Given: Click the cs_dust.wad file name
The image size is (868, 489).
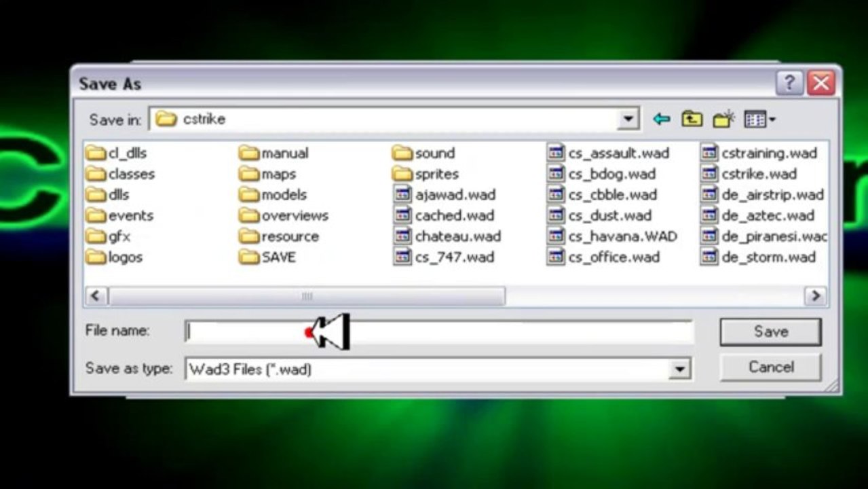Looking at the screenshot, I should 610,216.
